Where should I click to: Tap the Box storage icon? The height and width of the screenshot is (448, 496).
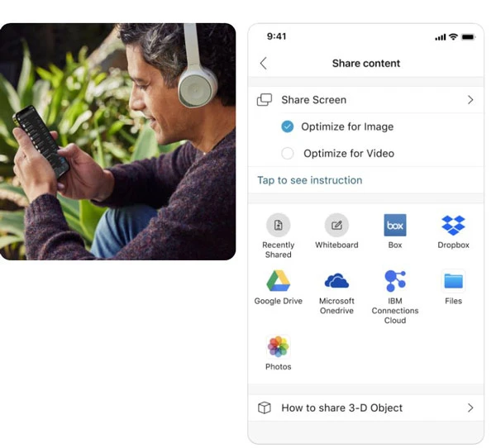point(395,225)
